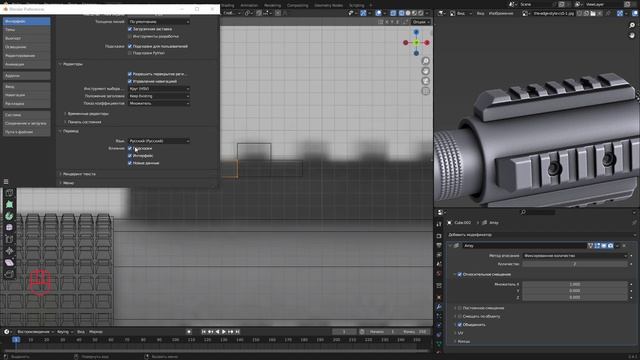
Task: Click the play animation button
Action: (224, 332)
